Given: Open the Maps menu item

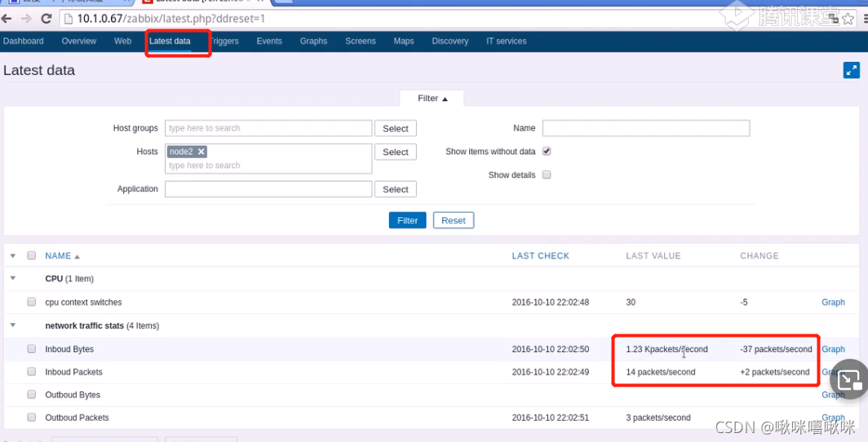Looking at the screenshot, I should pyautogui.click(x=404, y=41).
